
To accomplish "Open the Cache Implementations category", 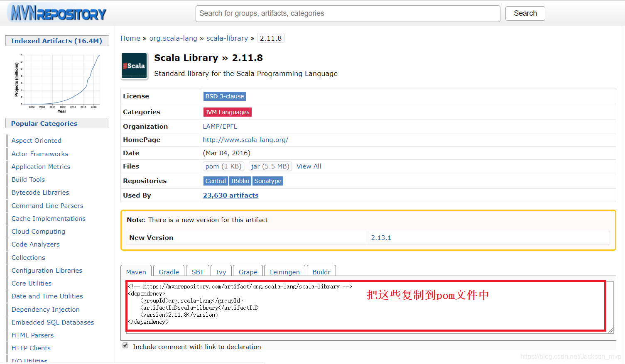I will 49,218.
